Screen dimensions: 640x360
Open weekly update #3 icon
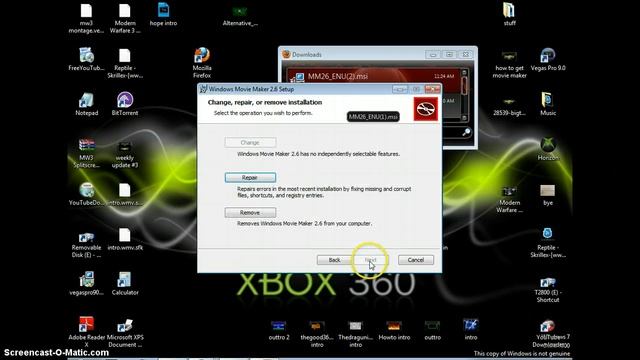point(124,146)
